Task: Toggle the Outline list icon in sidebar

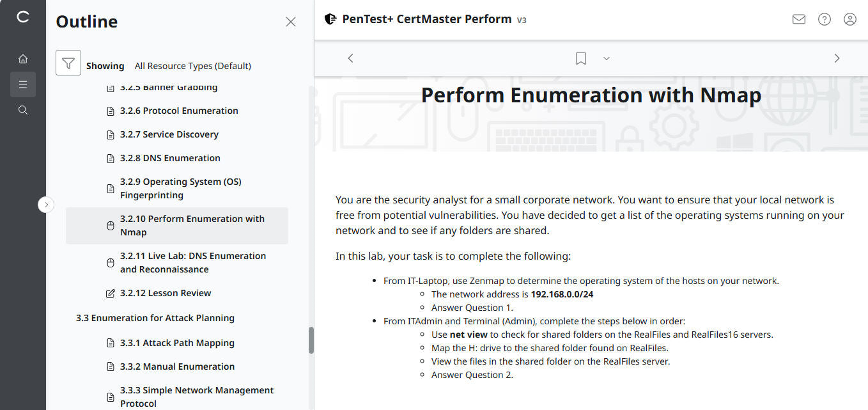Action: pyautogui.click(x=23, y=84)
